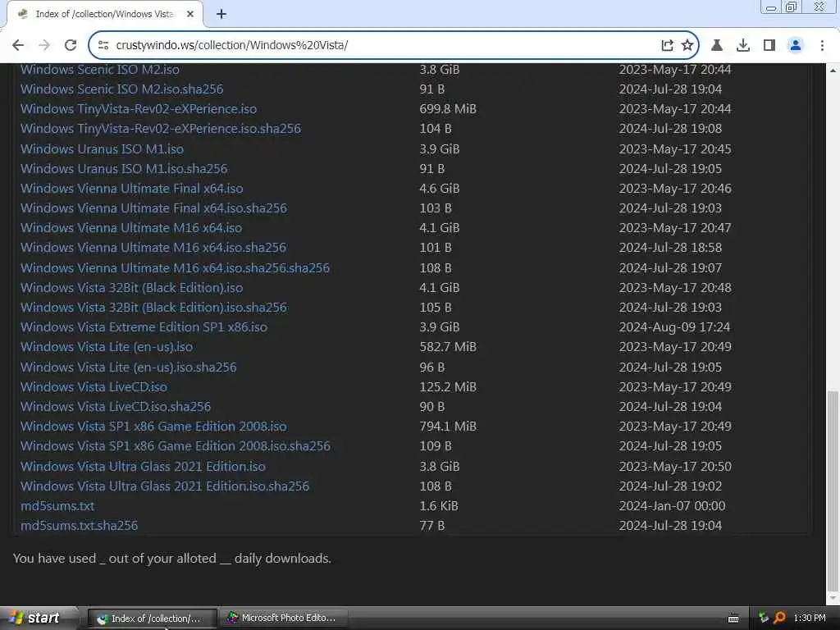Viewport: 840px width, 630px height.
Task: Open Vienna Ultimate M16 x64.iso.sha256.sha256 link
Action: (x=175, y=268)
